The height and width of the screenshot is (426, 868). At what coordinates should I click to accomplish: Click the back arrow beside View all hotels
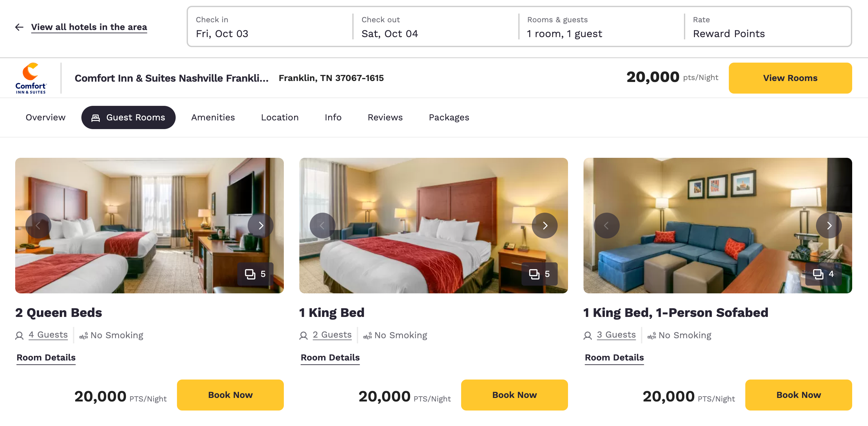coord(19,27)
